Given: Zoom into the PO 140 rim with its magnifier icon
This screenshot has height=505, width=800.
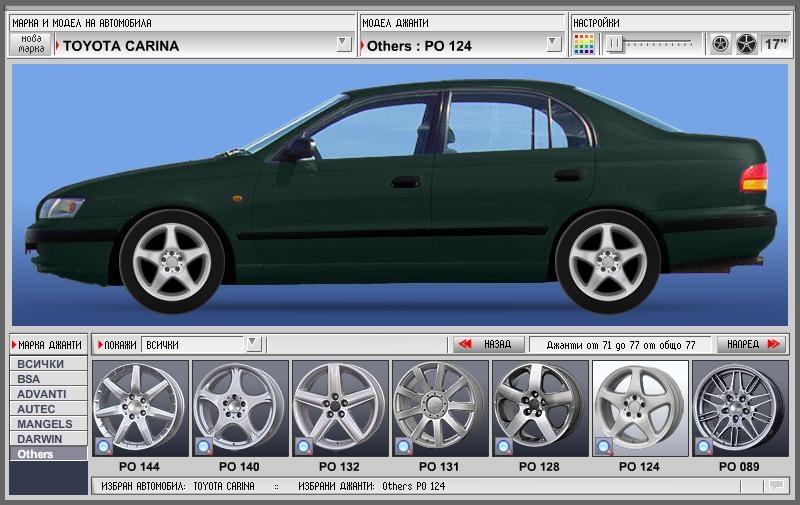Looking at the screenshot, I should (x=204, y=447).
